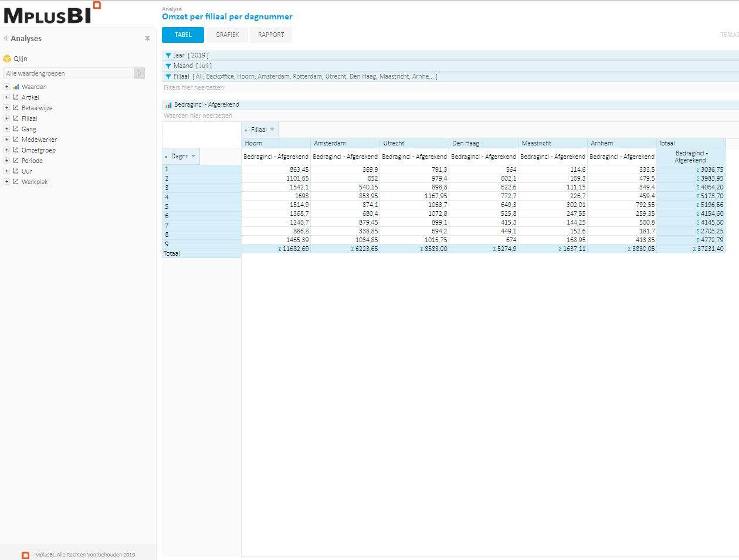Click the Amsterdam value 1034,85
739x560 pixels.
click(367, 240)
